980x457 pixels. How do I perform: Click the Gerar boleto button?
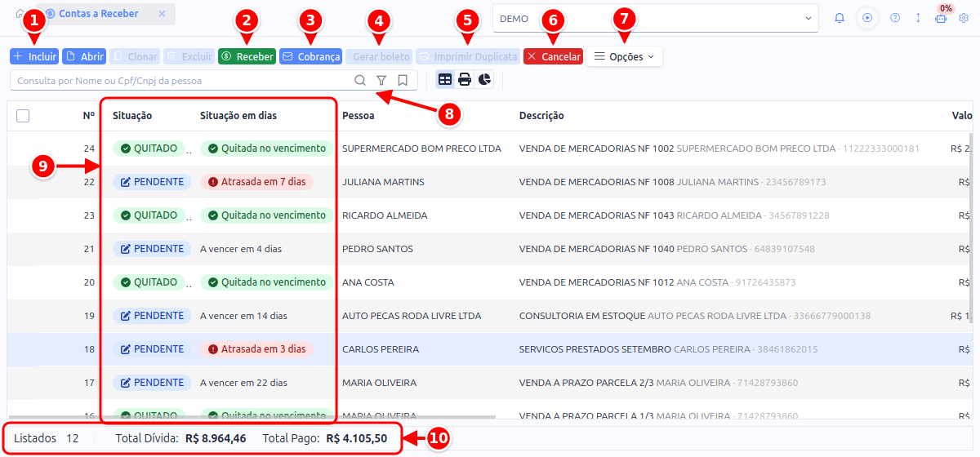point(378,56)
